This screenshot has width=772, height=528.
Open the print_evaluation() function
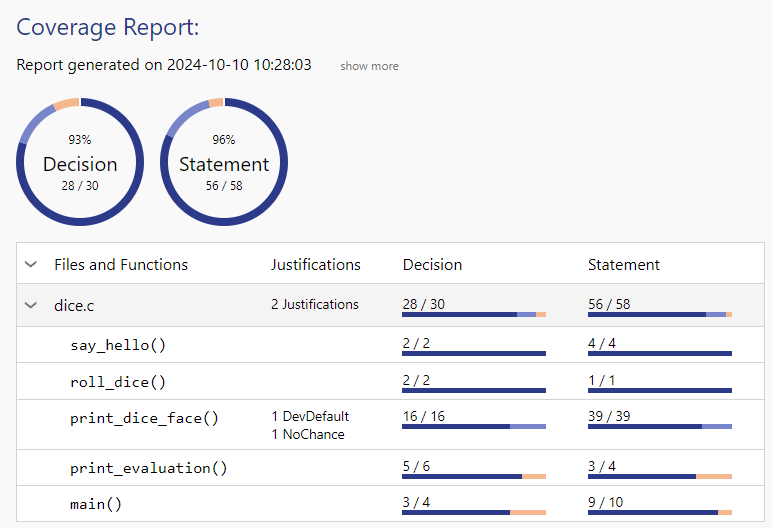148,468
